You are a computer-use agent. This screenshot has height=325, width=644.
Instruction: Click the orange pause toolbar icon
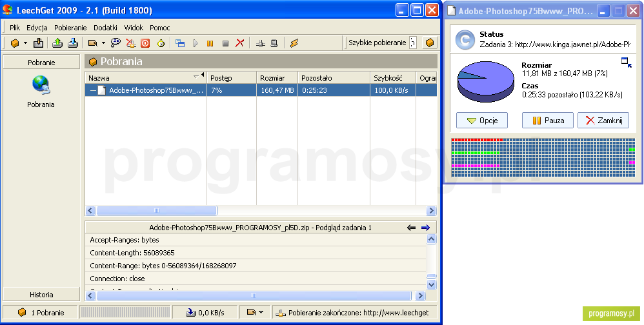click(x=210, y=43)
